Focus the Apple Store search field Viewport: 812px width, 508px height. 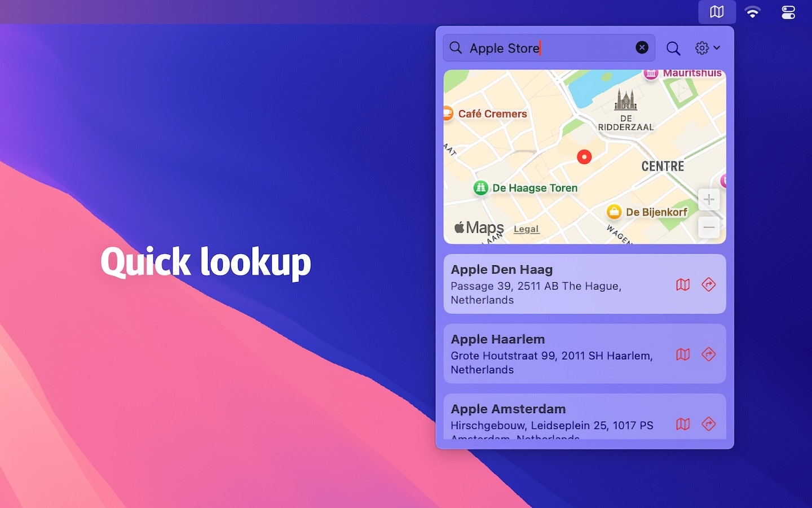[549, 48]
